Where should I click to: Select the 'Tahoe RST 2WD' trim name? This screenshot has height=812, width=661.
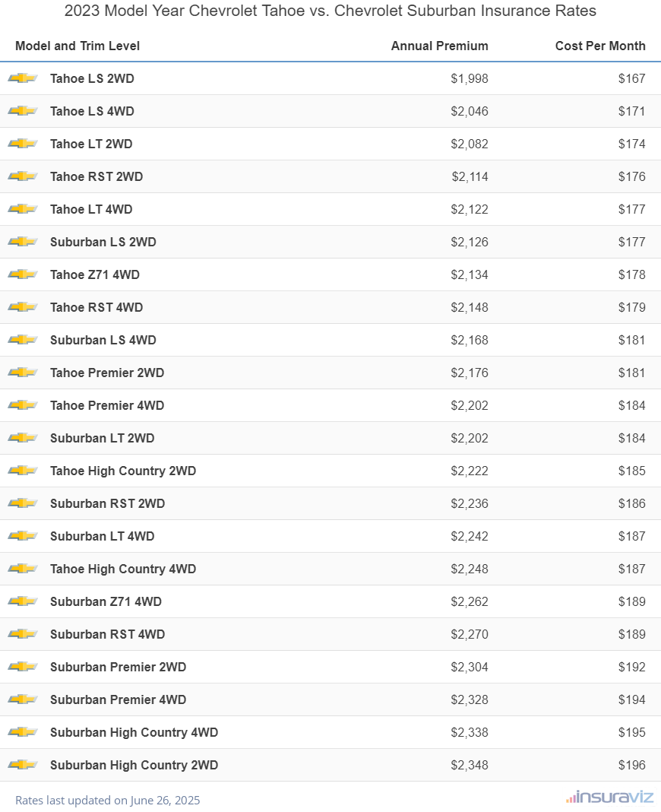point(96,176)
